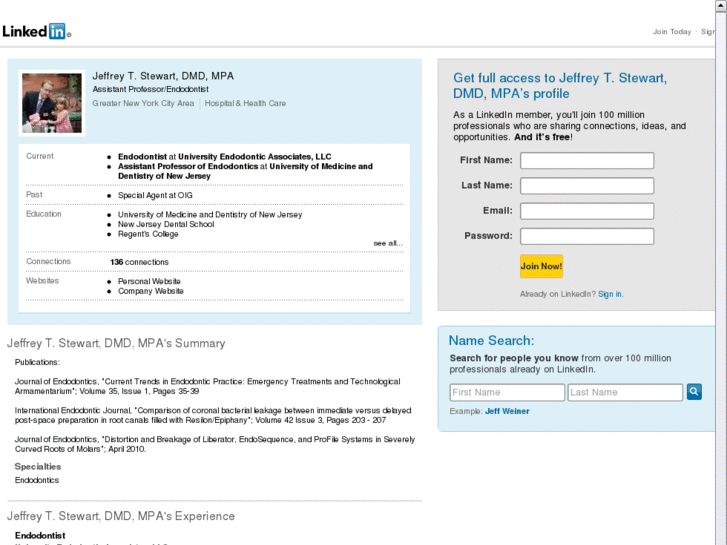727x545 pixels.
Task: Click the 'Get full access' heading
Action: 560,86
